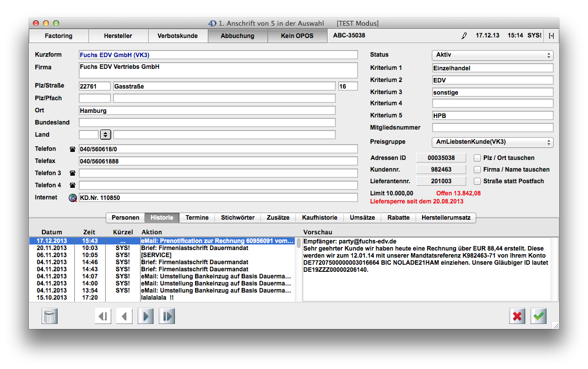Expand the Preisgruppe dropdown
Screen dimensions: 588x369
(x=492, y=142)
